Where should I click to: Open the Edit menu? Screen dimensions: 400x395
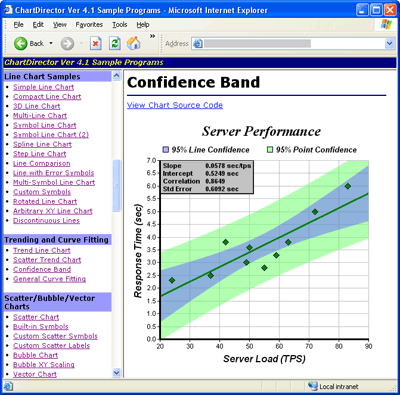[38, 25]
